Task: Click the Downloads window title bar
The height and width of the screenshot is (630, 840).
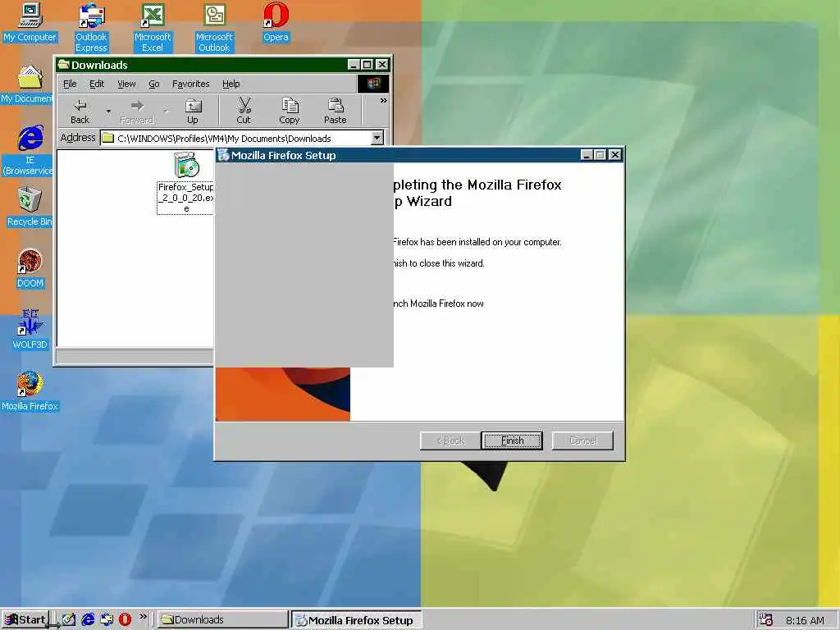Action: (201, 65)
